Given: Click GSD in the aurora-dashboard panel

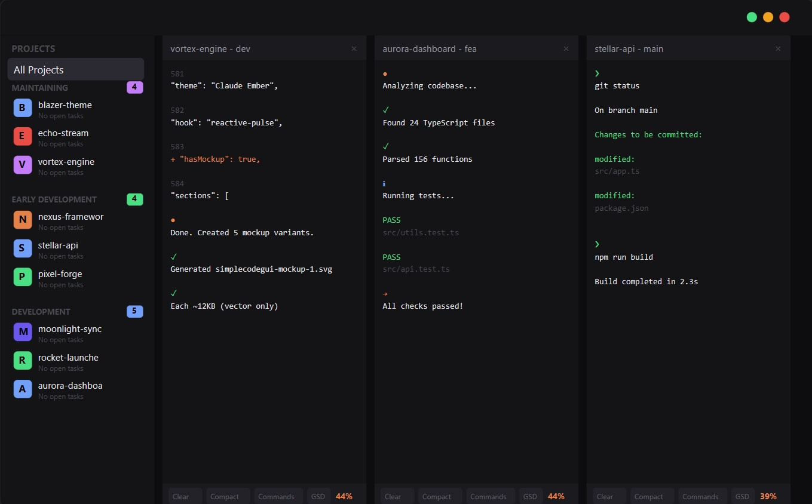Looking at the screenshot, I should tap(531, 496).
